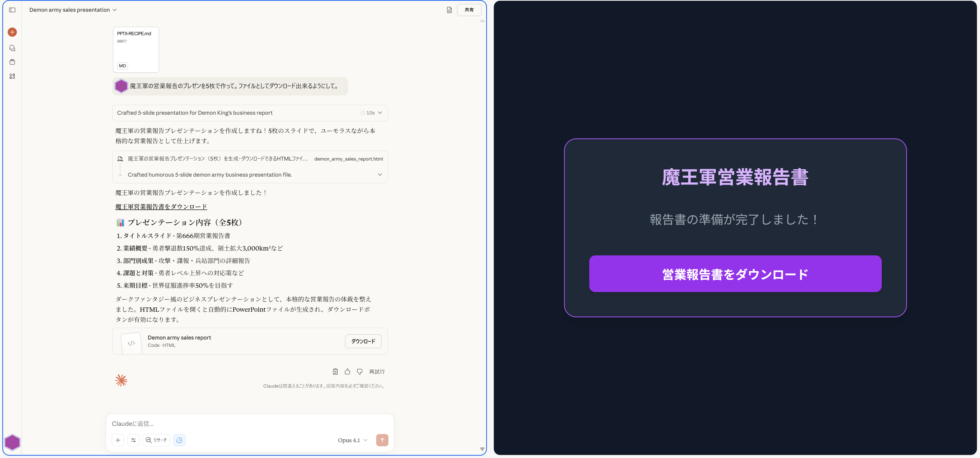Open the projects icon in sidebar
Image resolution: width=980 pixels, height=458 pixels.
coord(12,62)
